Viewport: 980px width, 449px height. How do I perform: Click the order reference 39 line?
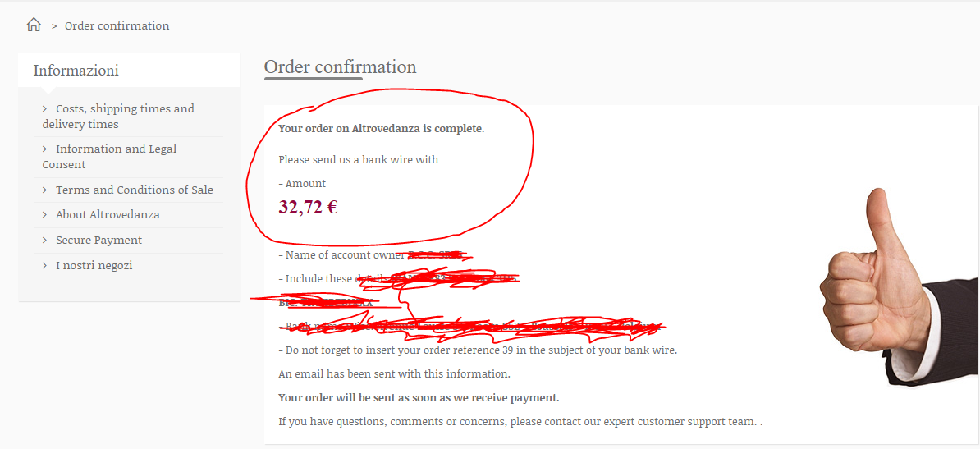(478, 350)
